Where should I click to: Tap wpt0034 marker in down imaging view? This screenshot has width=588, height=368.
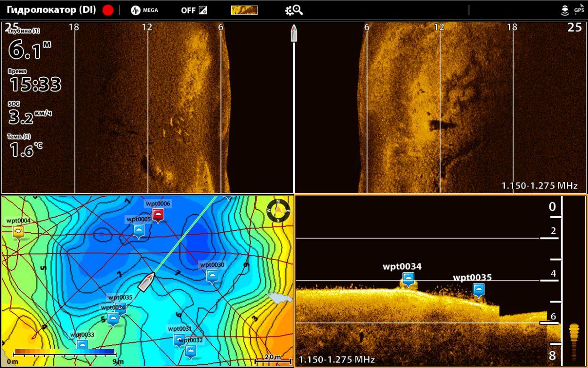pyautogui.click(x=408, y=278)
